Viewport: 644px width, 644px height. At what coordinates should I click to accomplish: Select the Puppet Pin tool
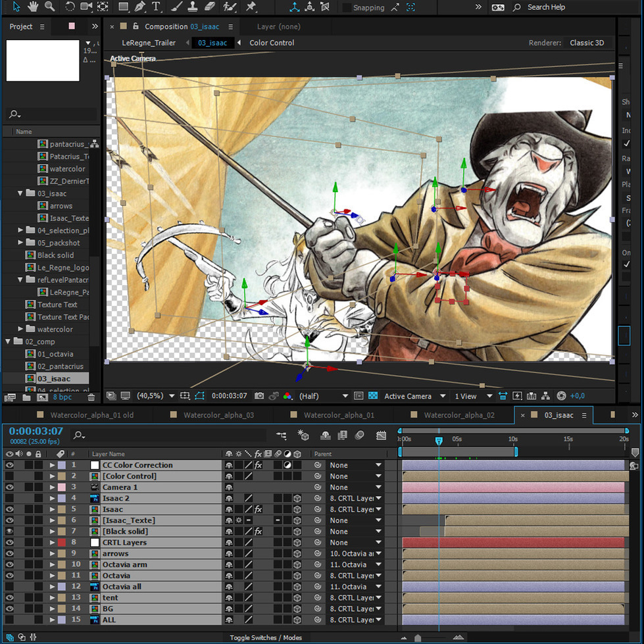251,7
